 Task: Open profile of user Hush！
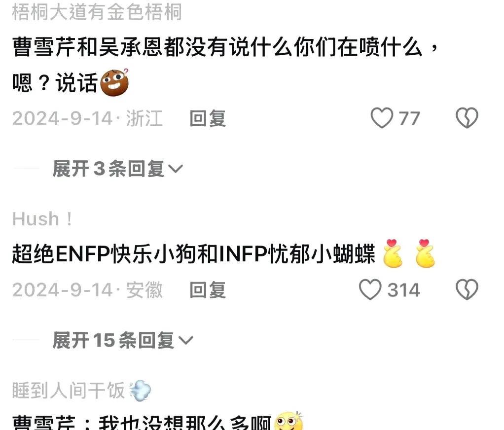[x=42, y=219]
